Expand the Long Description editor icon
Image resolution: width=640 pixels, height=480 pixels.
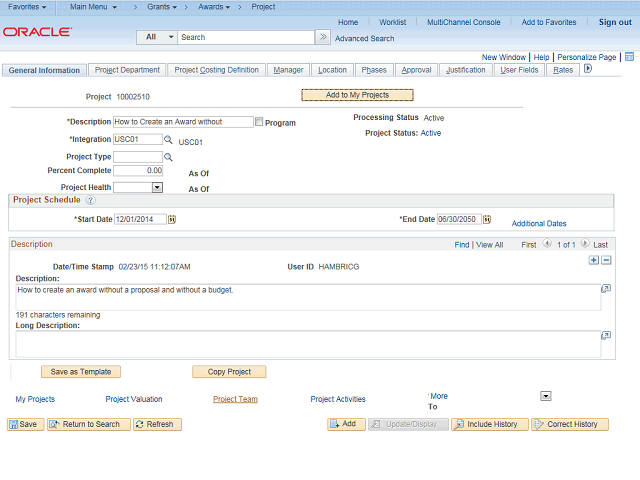(606, 337)
